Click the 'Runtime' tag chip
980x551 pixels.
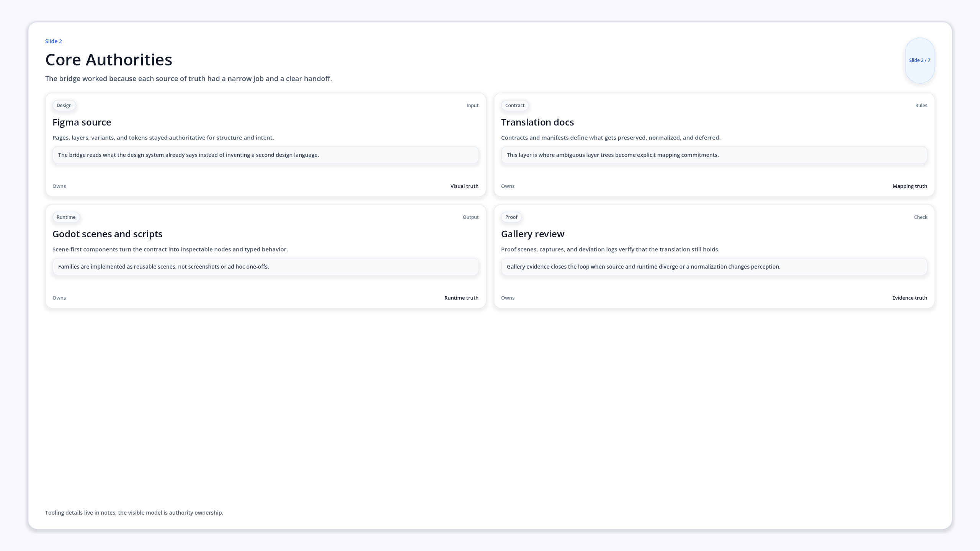(66, 217)
